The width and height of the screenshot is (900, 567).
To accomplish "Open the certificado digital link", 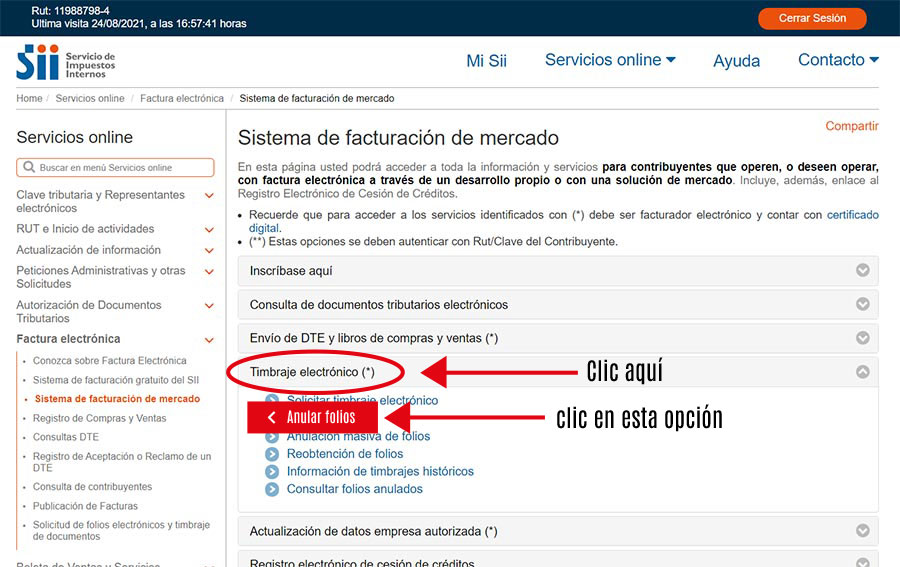I will click(x=852, y=215).
